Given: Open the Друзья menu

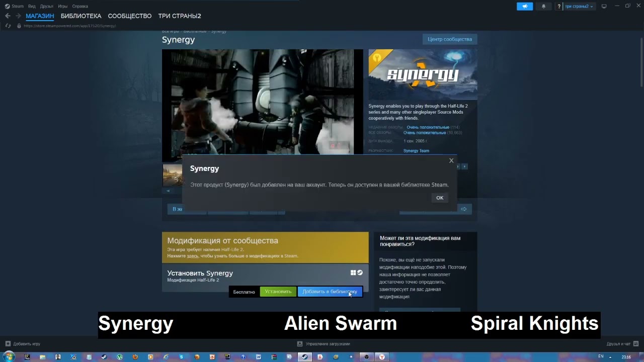Looking at the screenshot, I should [x=46, y=6].
